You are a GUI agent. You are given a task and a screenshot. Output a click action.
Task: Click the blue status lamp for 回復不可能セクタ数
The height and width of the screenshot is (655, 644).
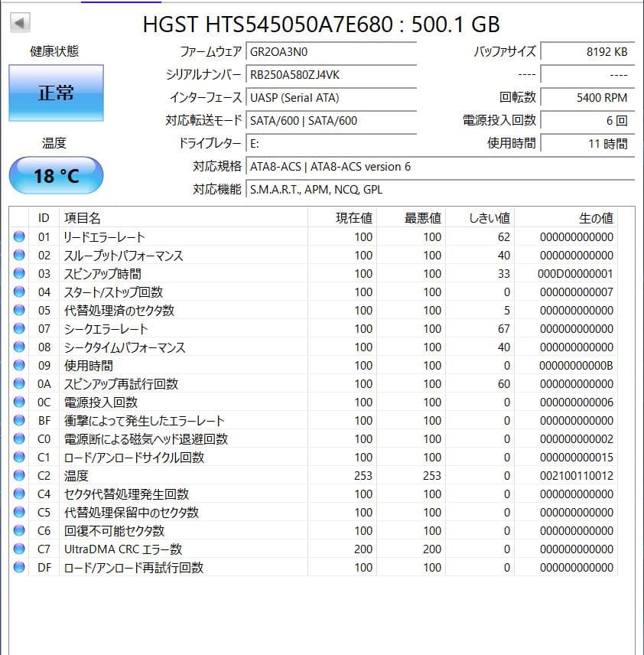tap(18, 530)
